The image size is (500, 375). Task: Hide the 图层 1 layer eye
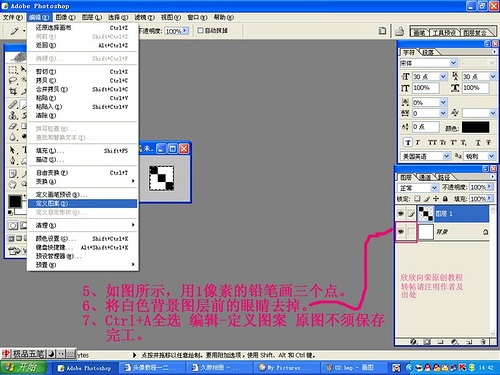tap(401, 213)
